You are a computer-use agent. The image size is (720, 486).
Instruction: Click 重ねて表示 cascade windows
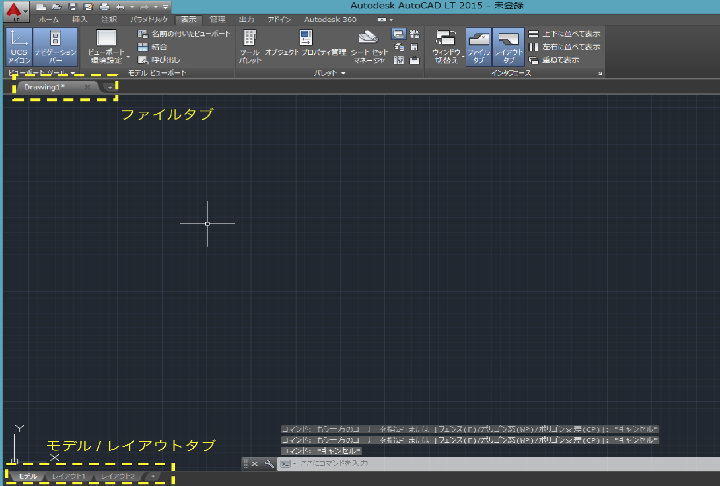click(x=554, y=60)
